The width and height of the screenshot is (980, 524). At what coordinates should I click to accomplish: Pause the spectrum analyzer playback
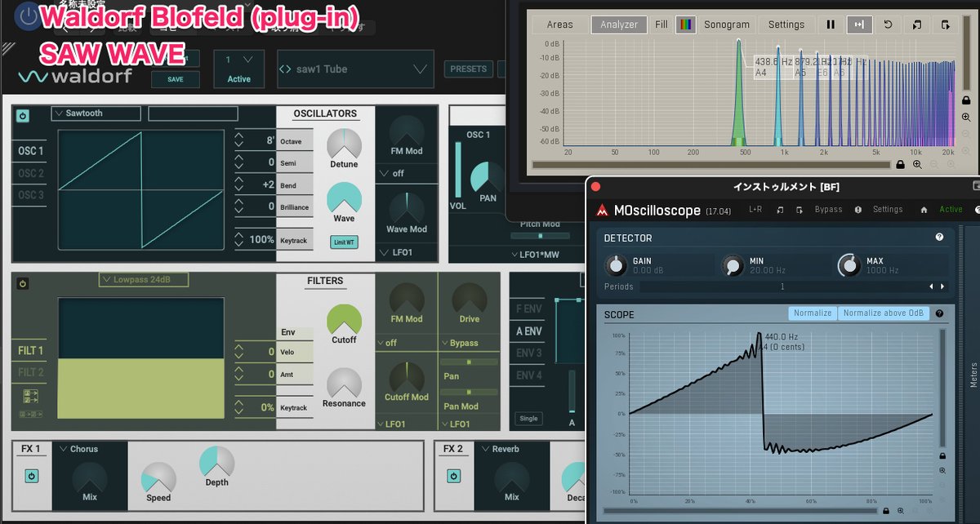830,24
